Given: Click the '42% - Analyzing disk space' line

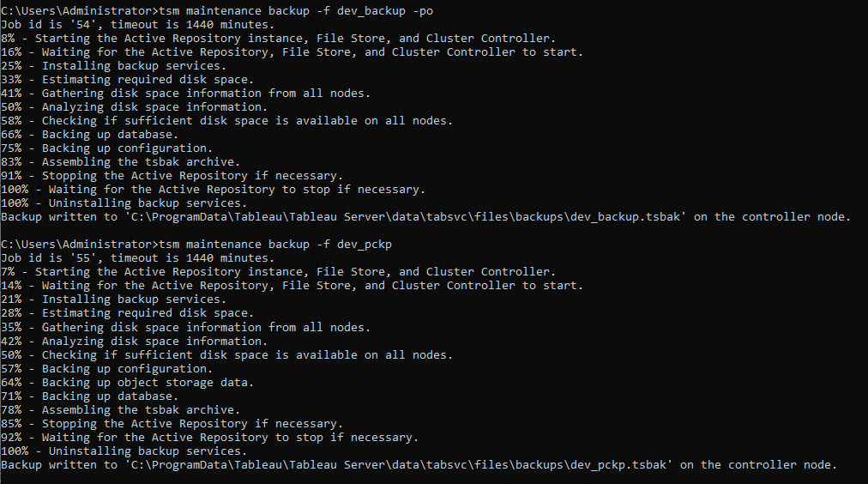Looking at the screenshot, I should [x=134, y=342].
